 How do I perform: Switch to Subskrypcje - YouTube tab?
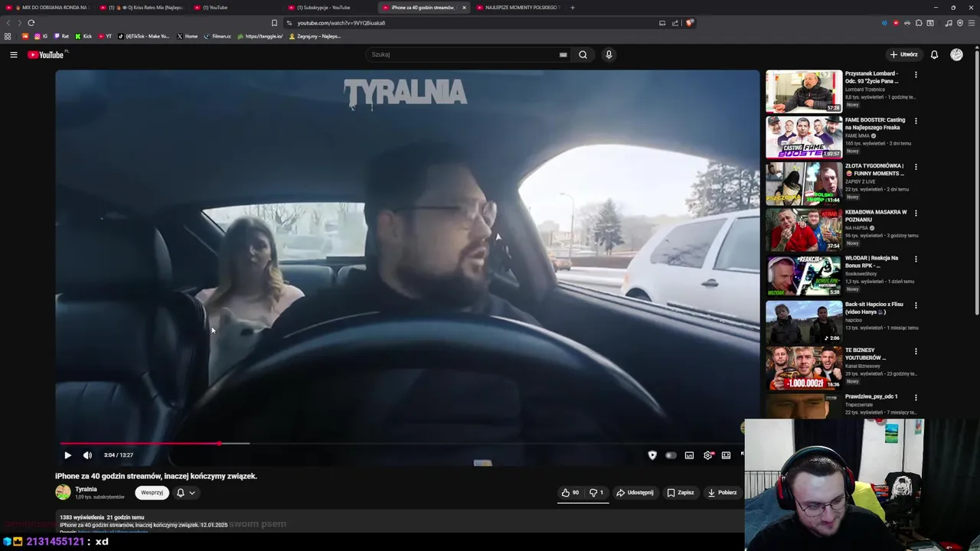pyautogui.click(x=331, y=8)
